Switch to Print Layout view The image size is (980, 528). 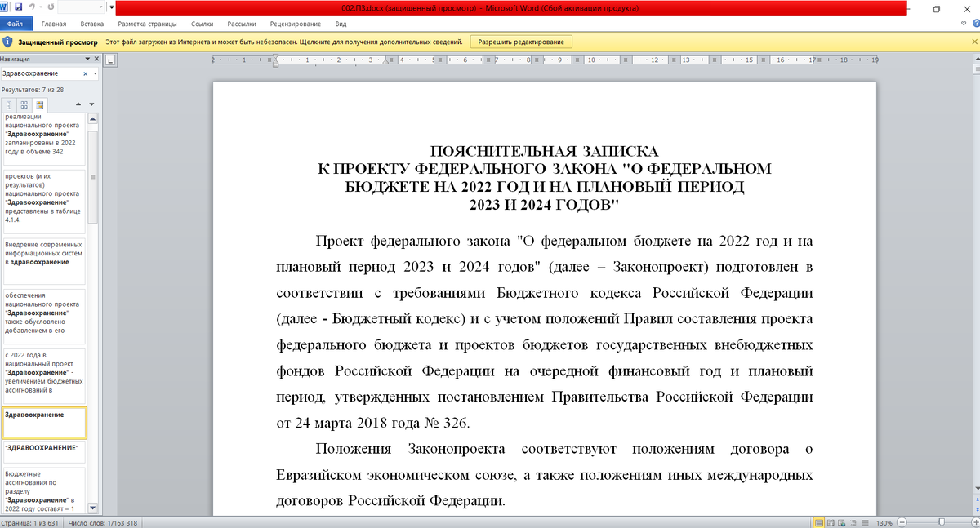tap(819, 522)
